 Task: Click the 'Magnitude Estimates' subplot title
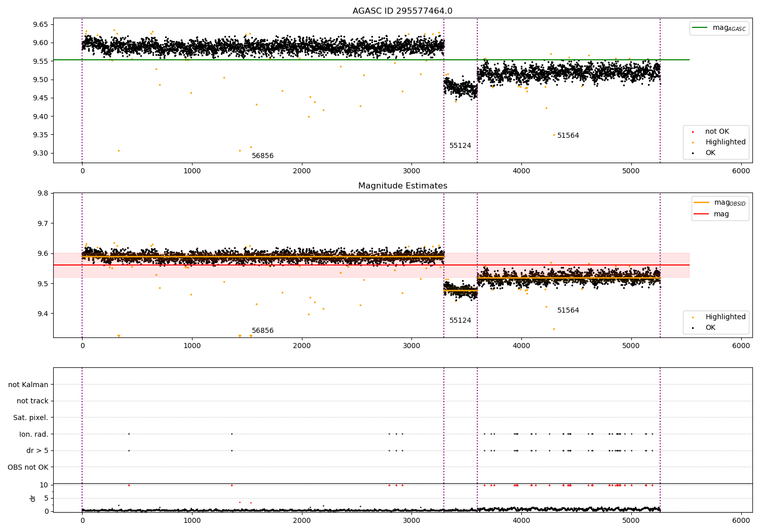point(402,186)
